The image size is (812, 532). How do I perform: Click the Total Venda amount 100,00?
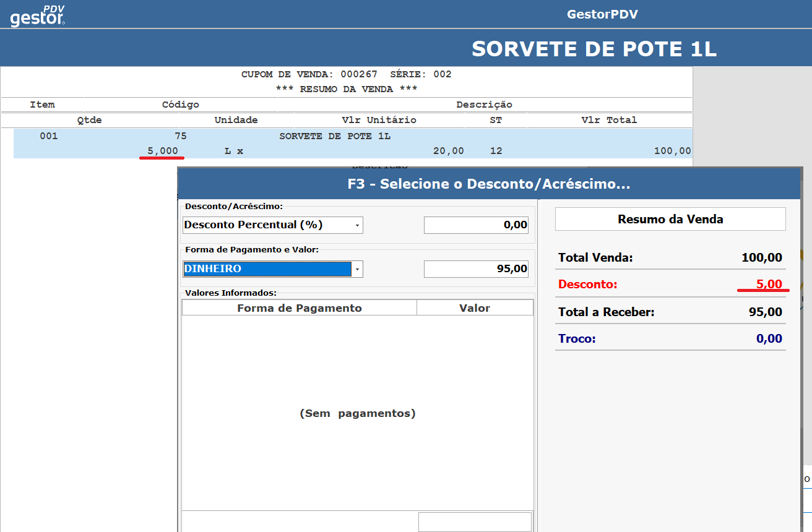(761, 257)
